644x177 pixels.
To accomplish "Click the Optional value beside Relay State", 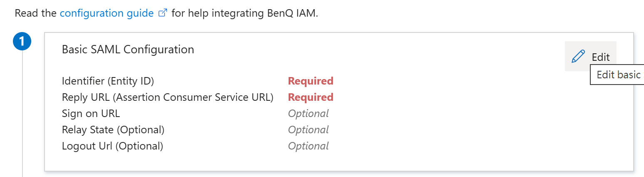I will click(x=308, y=130).
